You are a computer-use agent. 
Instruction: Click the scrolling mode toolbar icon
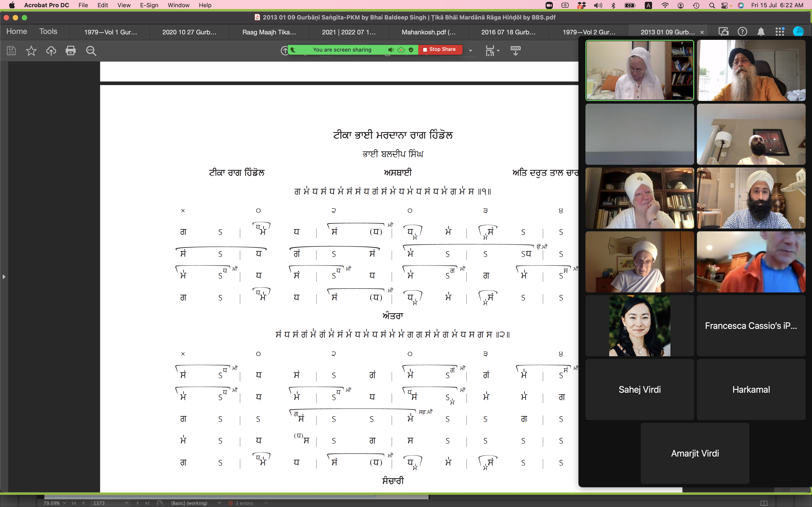[515, 51]
